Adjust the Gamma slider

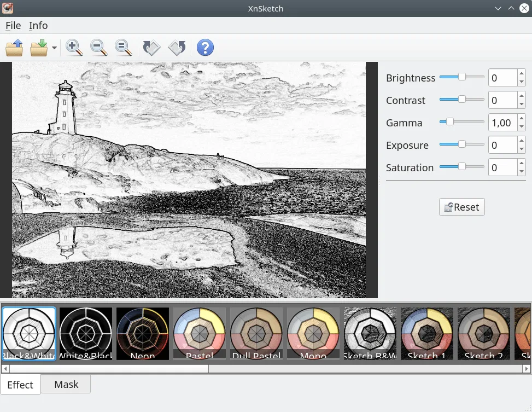pyautogui.click(x=462, y=121)
